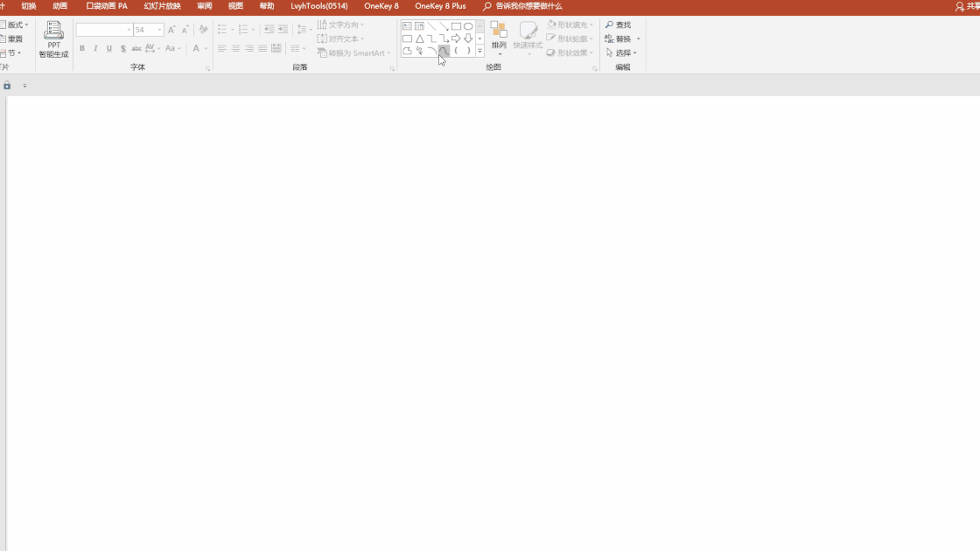
Task: Align text to the right
Action: (x=249, y=48)
